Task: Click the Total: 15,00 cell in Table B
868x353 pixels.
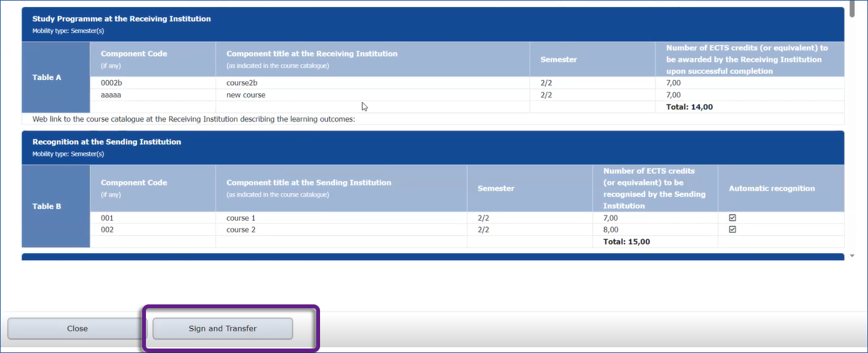Action: [x=626, y=242]
